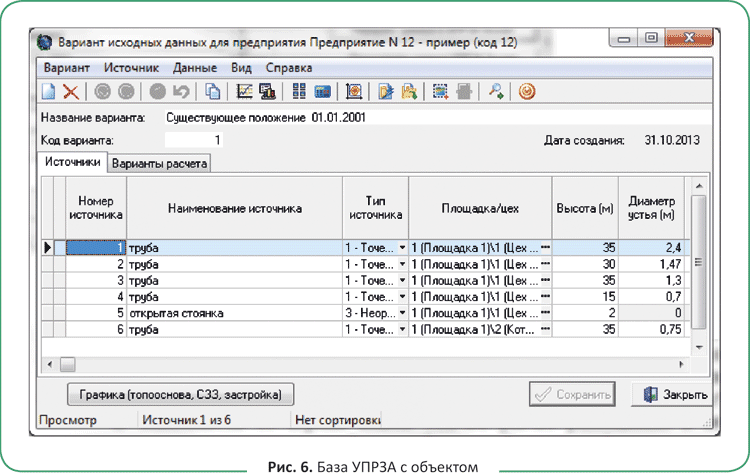The height and width of the screenshot is (475, 750).
Task: Click the Сохранить button
Action: click(572, 395)
